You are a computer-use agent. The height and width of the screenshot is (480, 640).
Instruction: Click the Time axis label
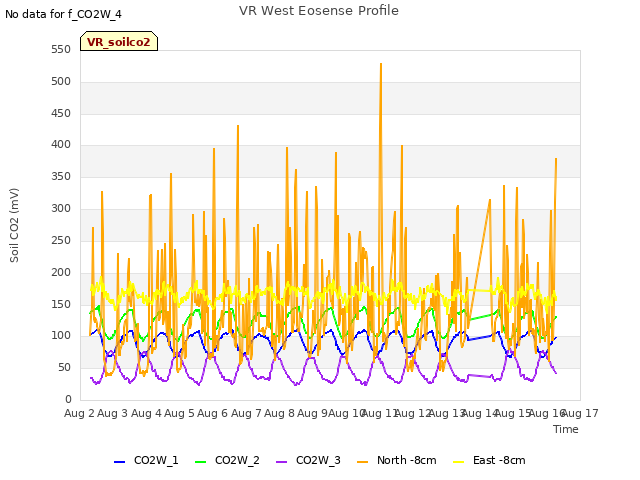point(566,429)
